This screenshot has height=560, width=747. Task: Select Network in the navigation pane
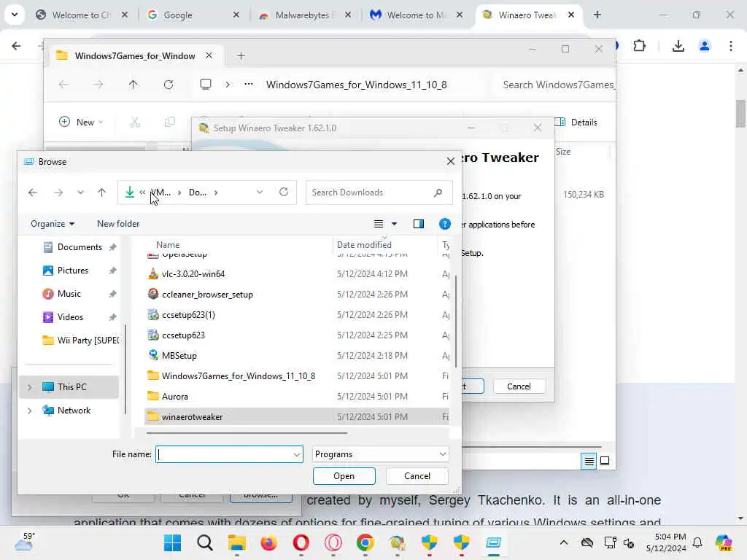pos(74,411)
